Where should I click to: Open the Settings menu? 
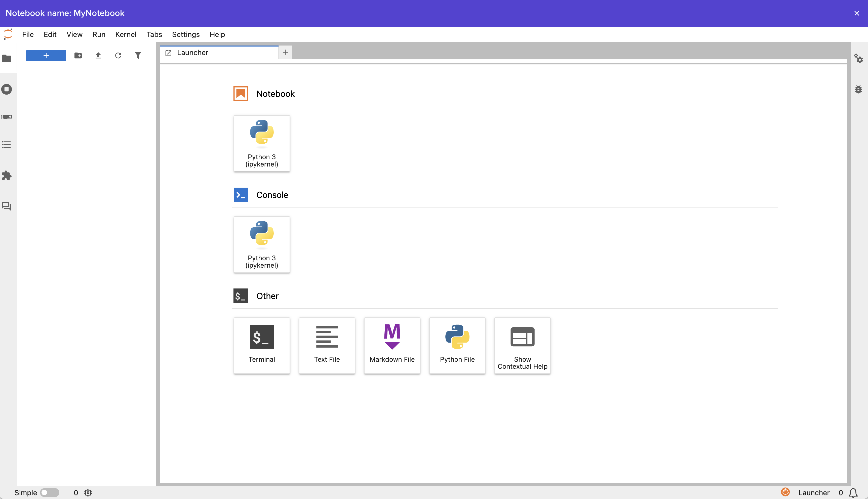(x=185, y=34)
